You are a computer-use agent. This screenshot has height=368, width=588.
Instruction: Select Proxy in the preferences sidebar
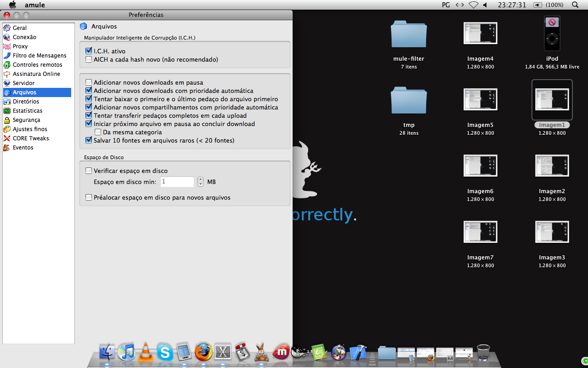click(20, 46)
